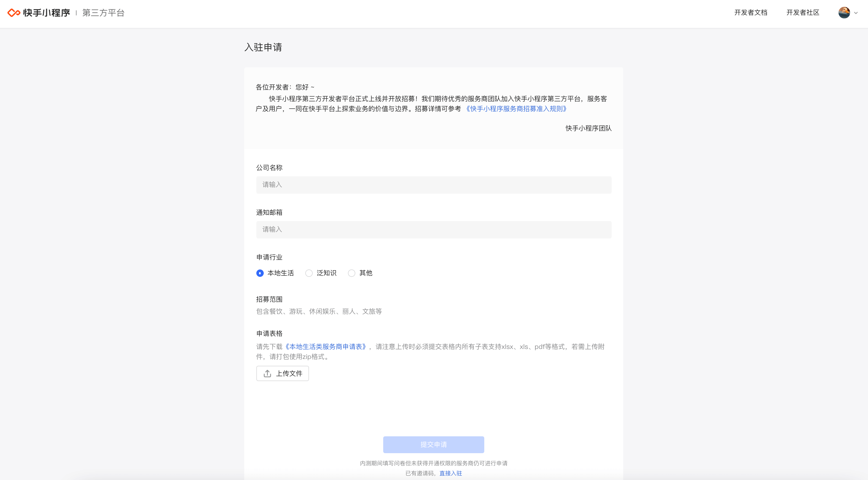Click the 入驻申请 page heading

tap(263, 47)
